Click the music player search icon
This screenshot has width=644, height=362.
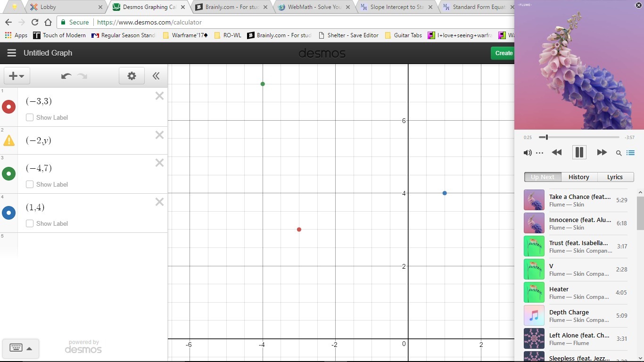pyautogui.click(x=619, y=153)
